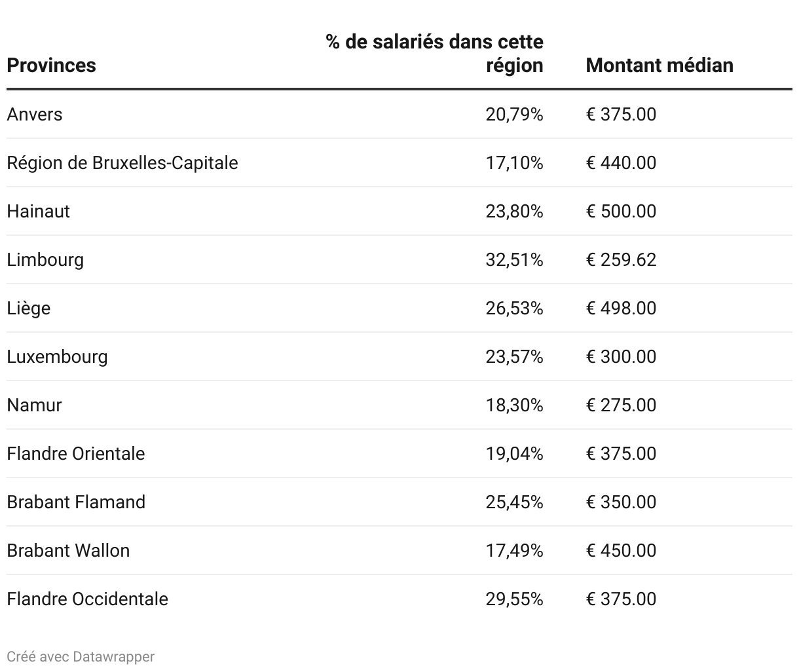Click the Provinces column header

[51, 65]
